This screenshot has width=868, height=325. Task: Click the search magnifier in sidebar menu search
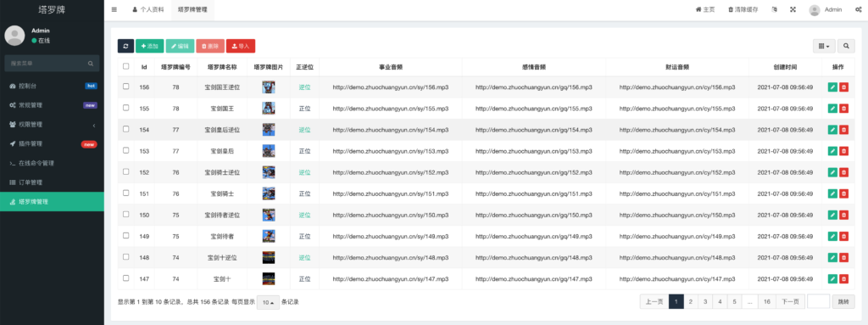(x=90, y=64)
